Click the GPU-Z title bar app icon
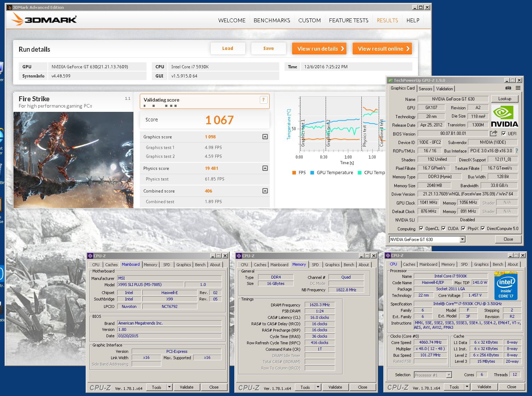Viewport: 532px width, 396px height. coord(390,80)
